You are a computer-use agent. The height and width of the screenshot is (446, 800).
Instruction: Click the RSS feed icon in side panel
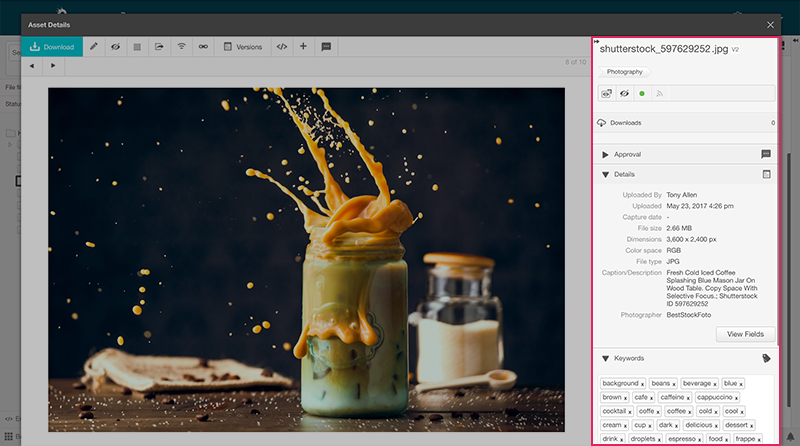pyautogui.click(x=660, y=93)
